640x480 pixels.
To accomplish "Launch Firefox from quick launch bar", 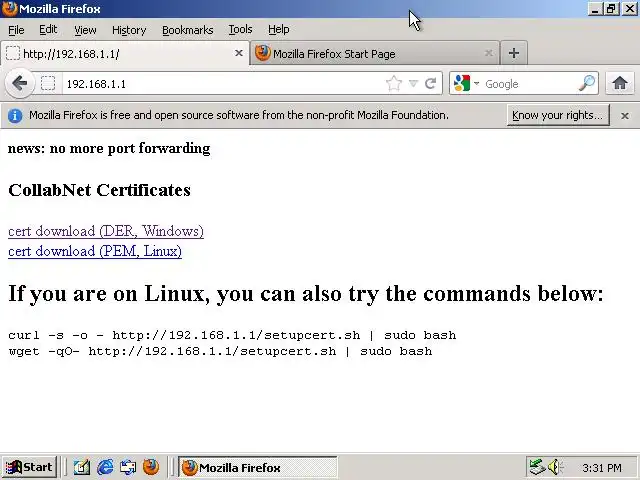I will tap(151, 467).
